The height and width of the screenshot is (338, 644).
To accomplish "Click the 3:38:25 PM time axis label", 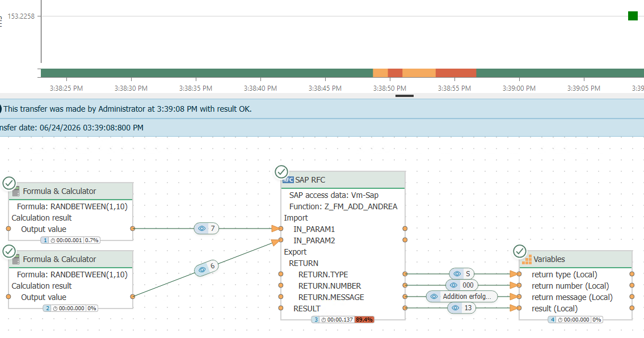I will coord(66,88).
